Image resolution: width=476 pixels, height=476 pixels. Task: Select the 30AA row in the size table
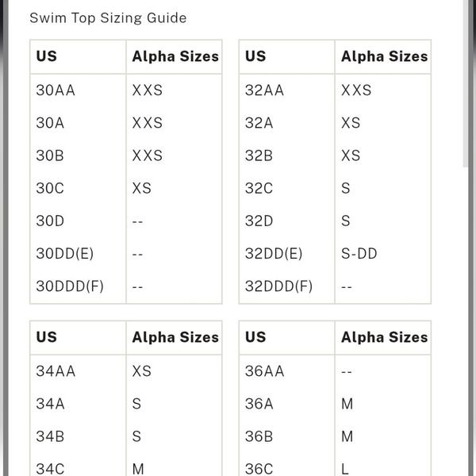coord(125,90)
